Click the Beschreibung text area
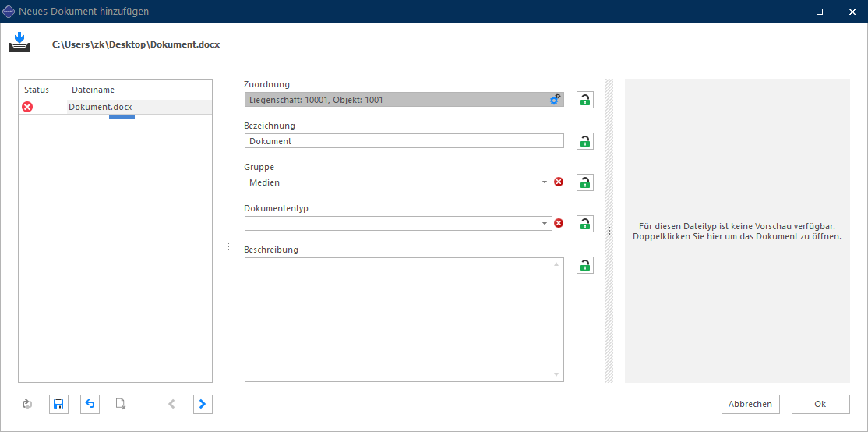 tap(404, 320)
